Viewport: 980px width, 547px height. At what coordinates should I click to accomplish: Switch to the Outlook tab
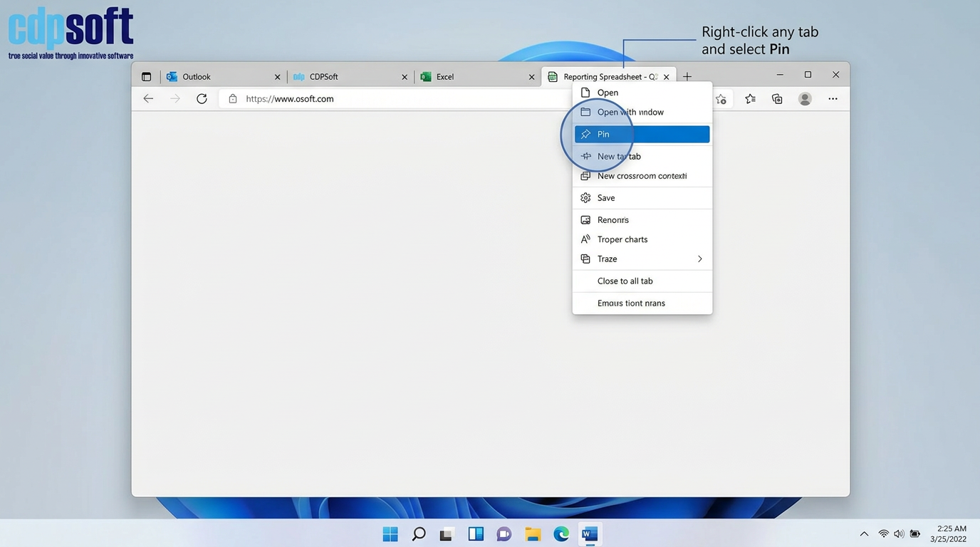[x=214, y=77]
